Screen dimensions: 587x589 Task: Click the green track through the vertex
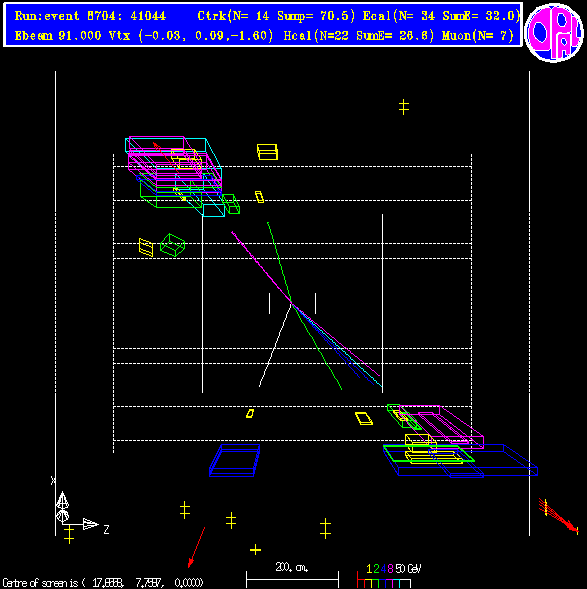pyautogui.click(x=304, y=306)
